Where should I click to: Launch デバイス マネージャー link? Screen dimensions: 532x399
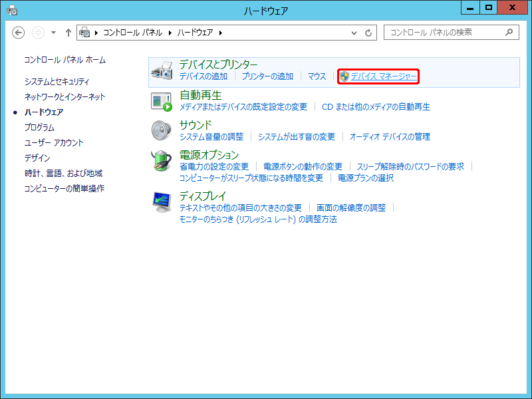coord(384,76)
